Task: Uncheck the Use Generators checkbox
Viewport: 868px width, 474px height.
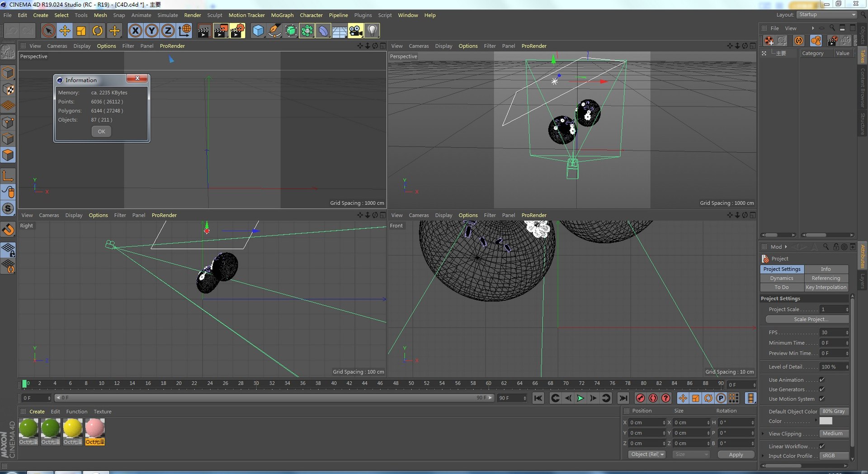Action: (822, 389)
